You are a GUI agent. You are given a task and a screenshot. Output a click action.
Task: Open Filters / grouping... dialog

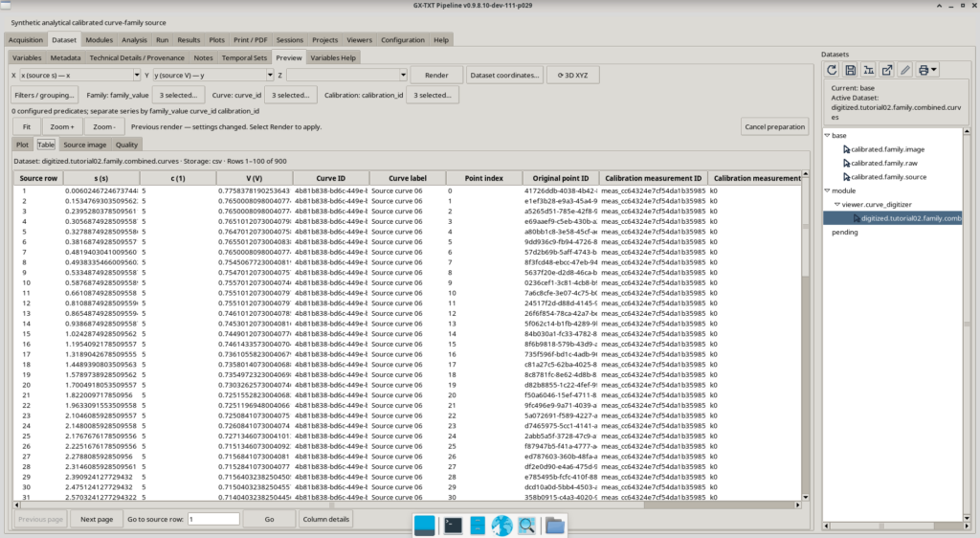click(x=44, y=95)
